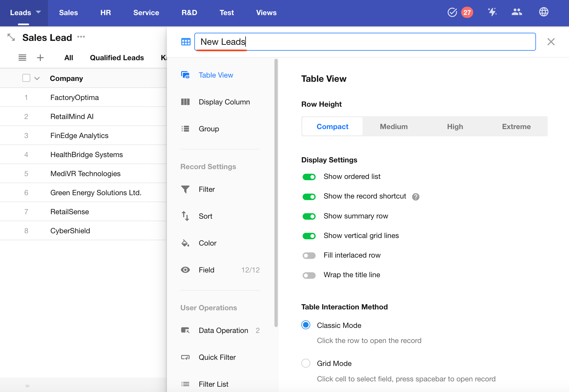Image resolution: width=569 pixels, height=392 pixels.
Task: Select Grid Mode radio button
Action: pyautogui.click(x=306, y=363)
